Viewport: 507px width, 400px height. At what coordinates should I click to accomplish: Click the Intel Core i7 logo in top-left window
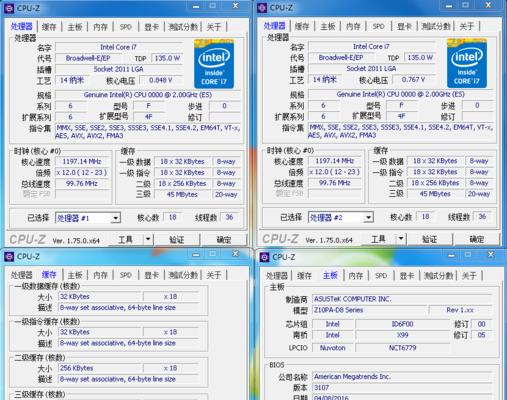214,64
